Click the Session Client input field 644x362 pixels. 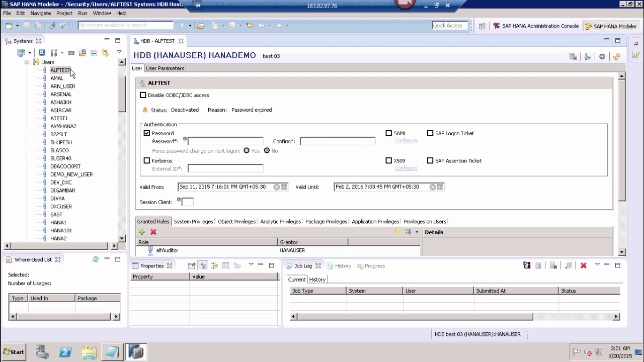pos(187,202)
